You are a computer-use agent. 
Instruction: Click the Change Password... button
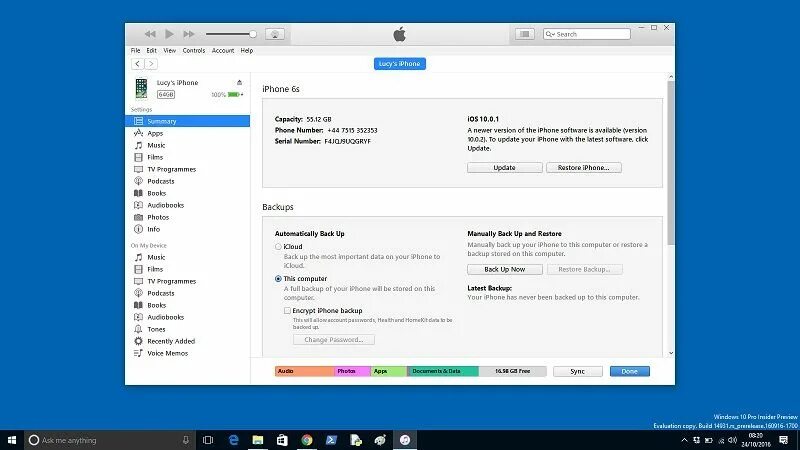(x=334, y=340)
